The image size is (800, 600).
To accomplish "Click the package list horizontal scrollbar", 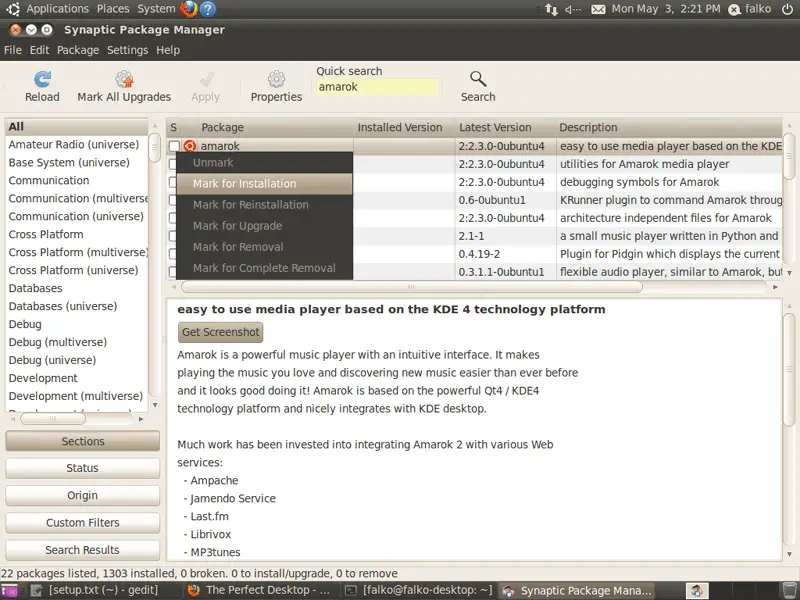I will pos(412,287).
